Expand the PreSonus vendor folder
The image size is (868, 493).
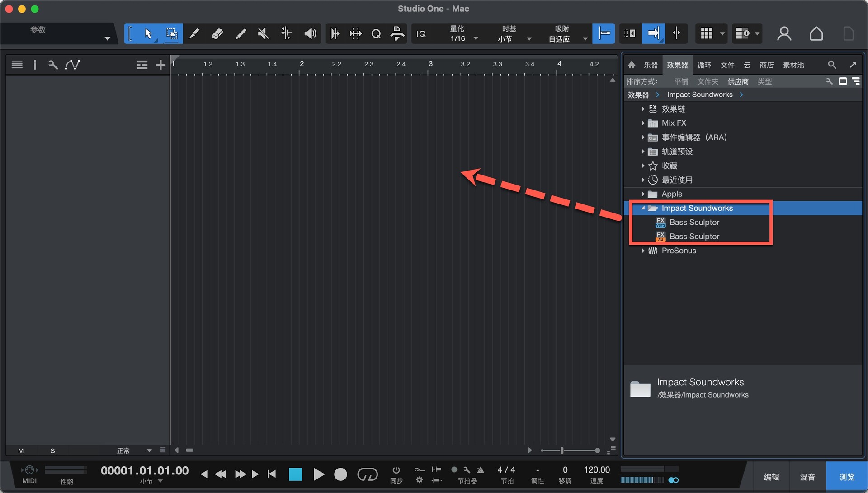coord(643,251)
